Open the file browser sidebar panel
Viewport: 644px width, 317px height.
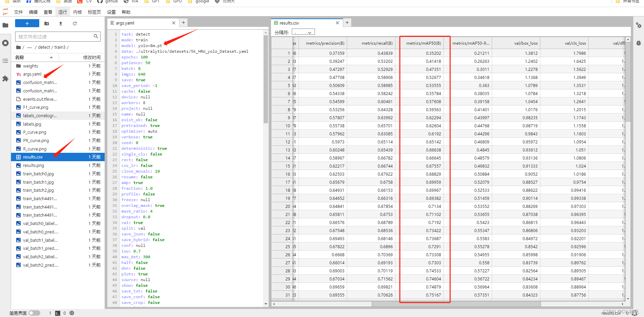tap(5, 25)
